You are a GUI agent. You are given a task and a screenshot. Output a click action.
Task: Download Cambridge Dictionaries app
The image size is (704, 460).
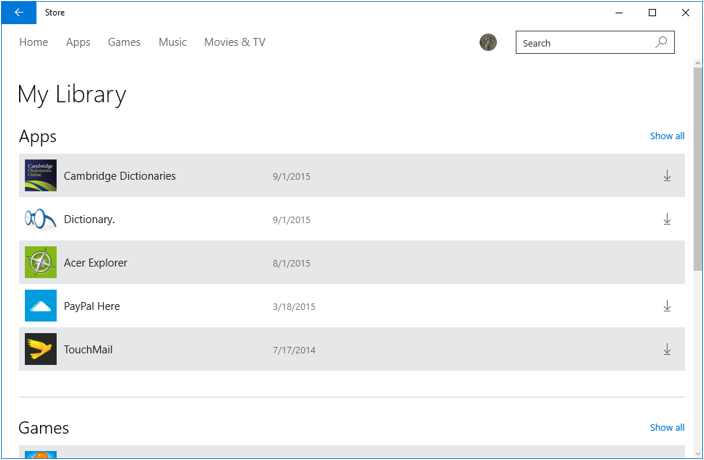pos(667,175)
